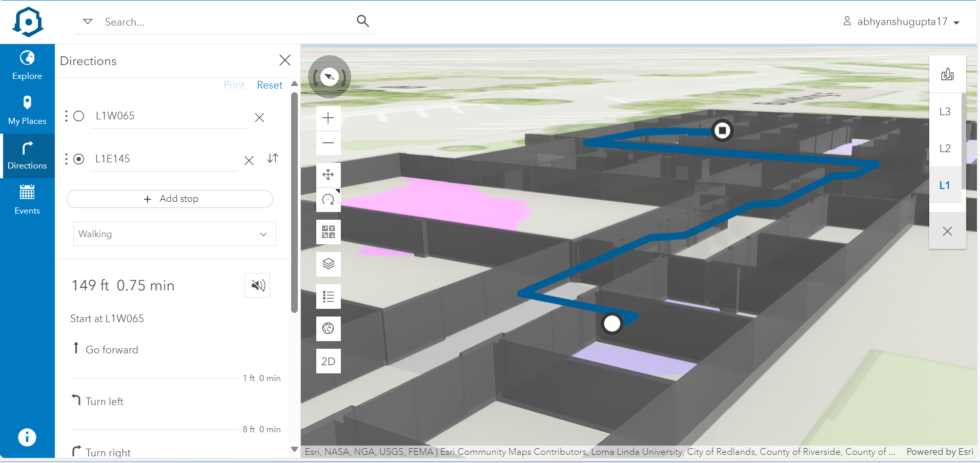The image size is (980, 463).
Task: Reset the current directions
Action: click(x=269, y=85)
